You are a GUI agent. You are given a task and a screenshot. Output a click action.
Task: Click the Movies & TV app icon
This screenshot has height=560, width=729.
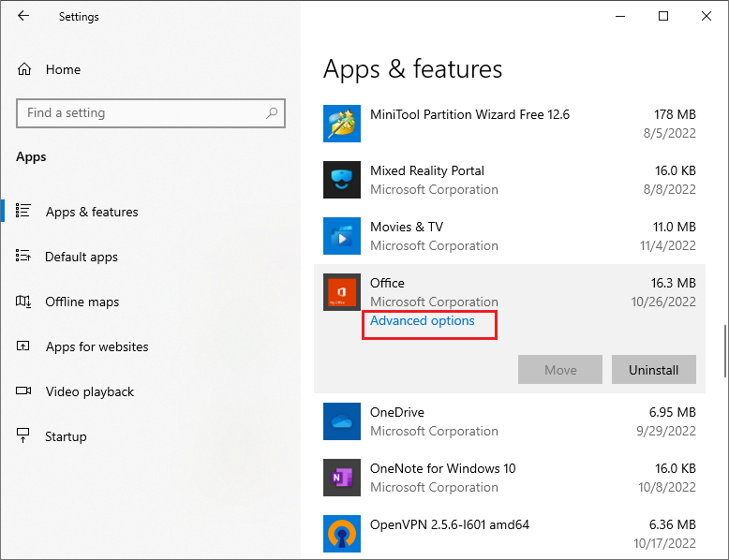[x=342, y=236]
